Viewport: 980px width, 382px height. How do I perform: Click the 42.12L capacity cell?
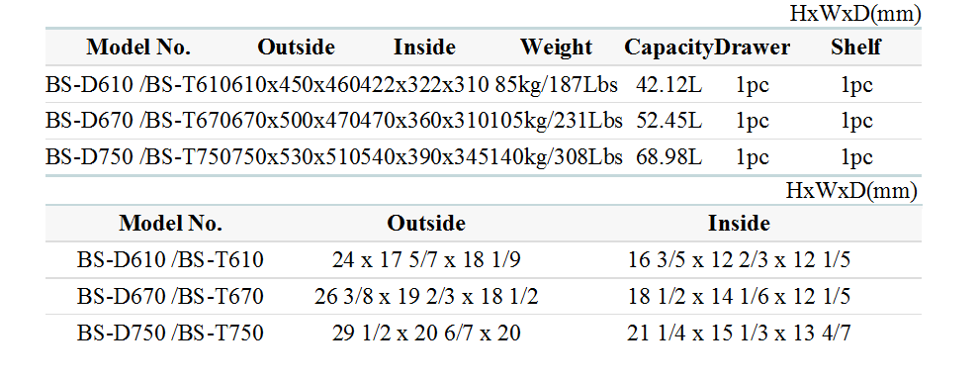pos(668,84)
